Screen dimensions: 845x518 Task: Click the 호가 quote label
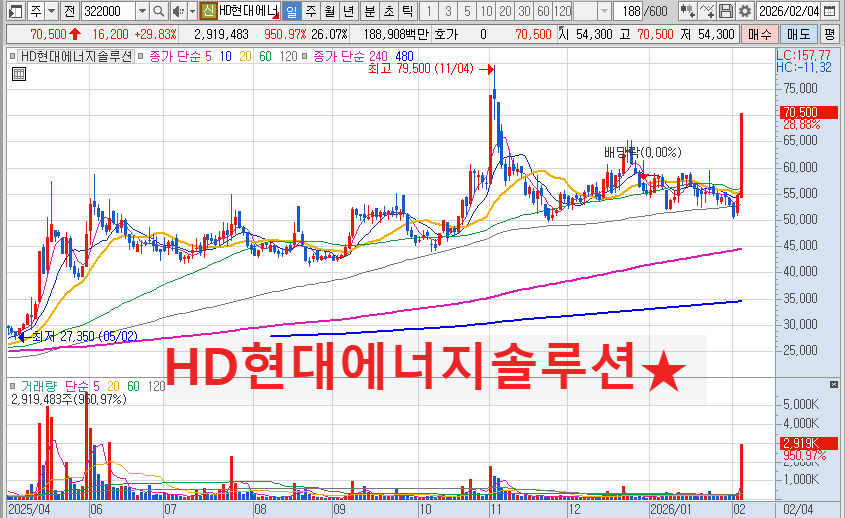click(446, 34)
